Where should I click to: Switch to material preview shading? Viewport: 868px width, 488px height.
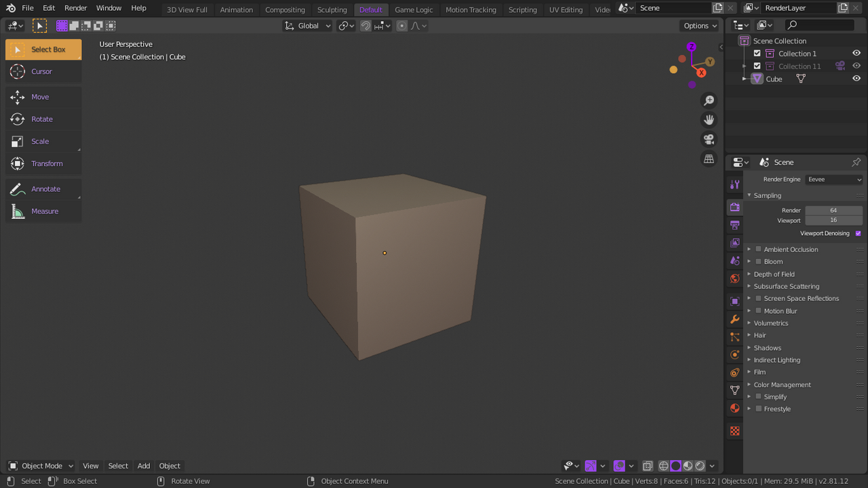[688, 466]
